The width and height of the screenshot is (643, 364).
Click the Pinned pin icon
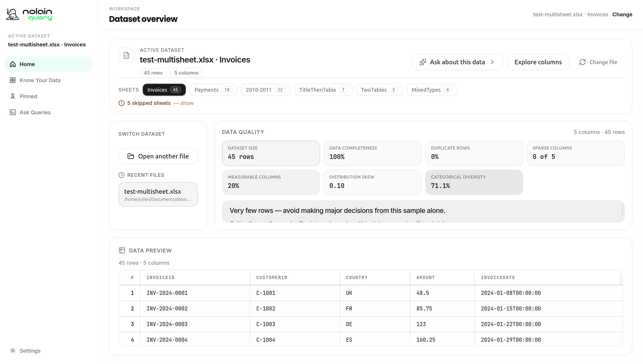pyautogui.click(x=13, y=96)
